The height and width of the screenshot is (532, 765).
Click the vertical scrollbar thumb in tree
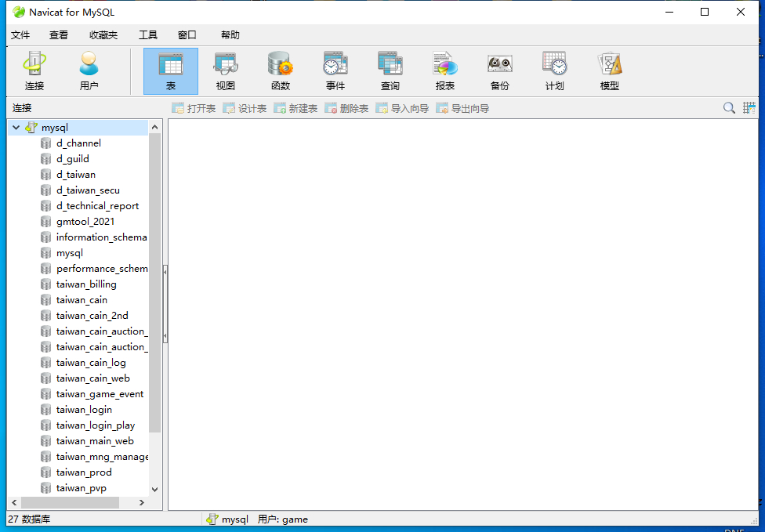point(154,283)
